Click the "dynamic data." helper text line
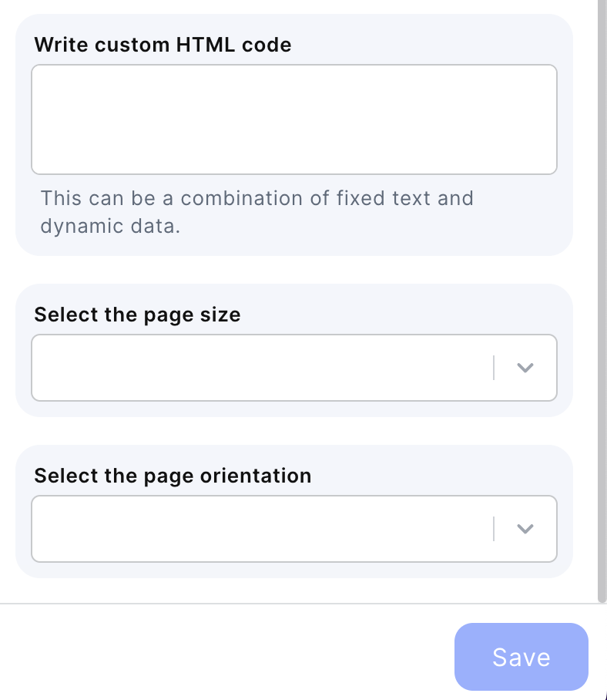Viewport: 607px width, 700px height. 110,227
